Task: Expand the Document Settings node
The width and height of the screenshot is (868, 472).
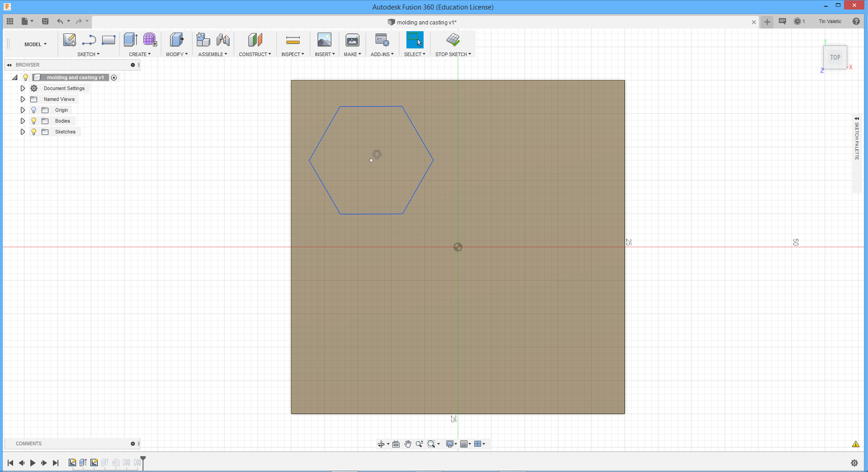Action: click(x=23, y=88)
